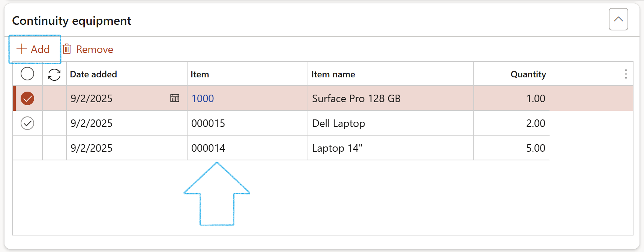
Task: Click the Laptop 14" name cell
Action: (337, 148)
